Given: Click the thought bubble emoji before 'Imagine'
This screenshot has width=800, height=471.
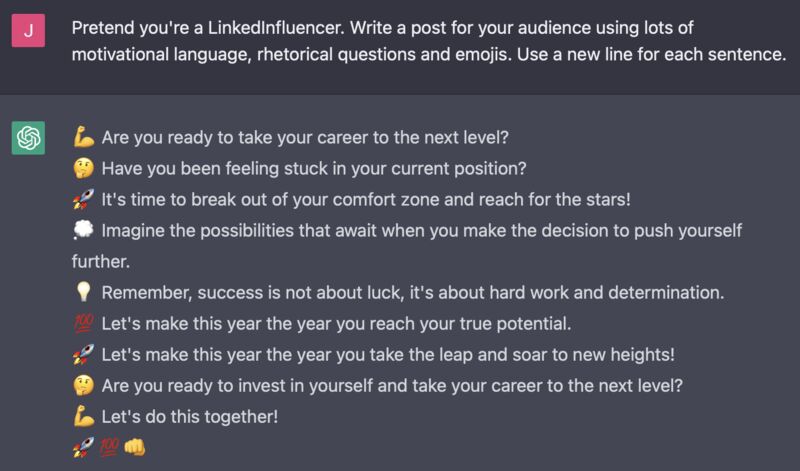Looking at the screenshot, I should pyautogui.click(x=83, y=230).
